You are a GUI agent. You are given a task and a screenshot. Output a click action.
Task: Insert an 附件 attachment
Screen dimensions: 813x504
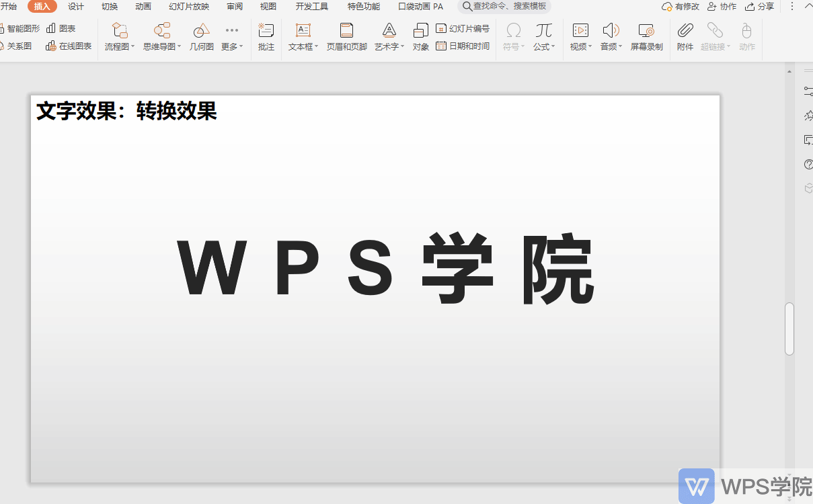pos(685,37)
